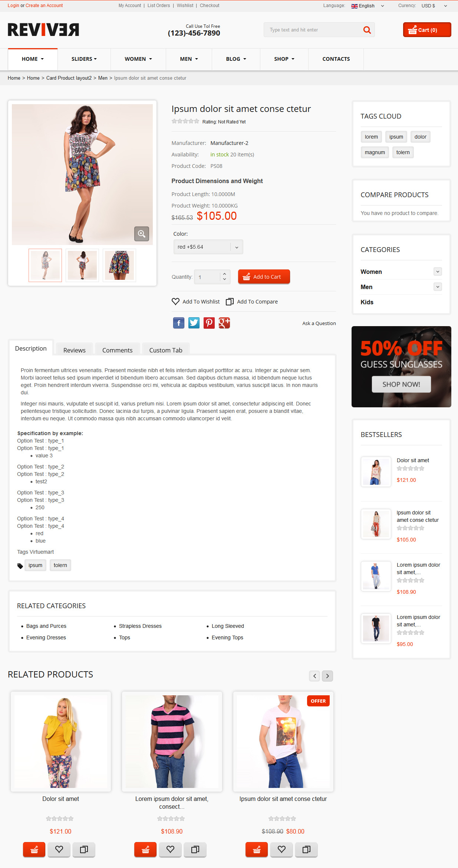Click the search magnifier icon in header
Viewport: 458px width, 868px height.
pyautogui.click(x=367, y=30)
